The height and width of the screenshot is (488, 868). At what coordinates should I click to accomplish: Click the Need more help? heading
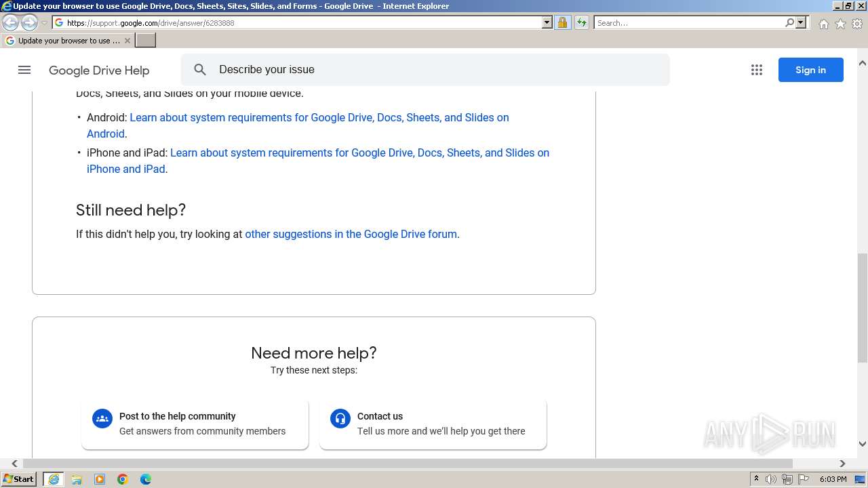[314, 353]
